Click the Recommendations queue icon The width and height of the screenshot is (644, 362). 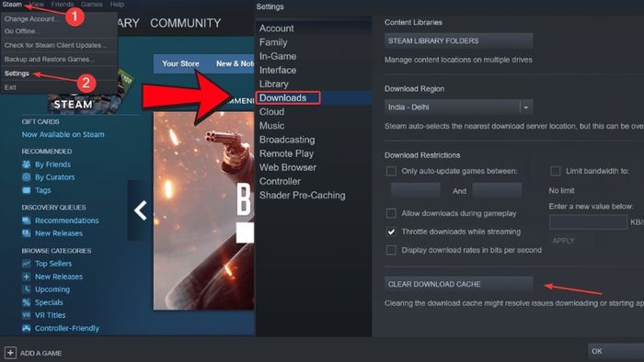pyautogui.click(x=27, y=221)
